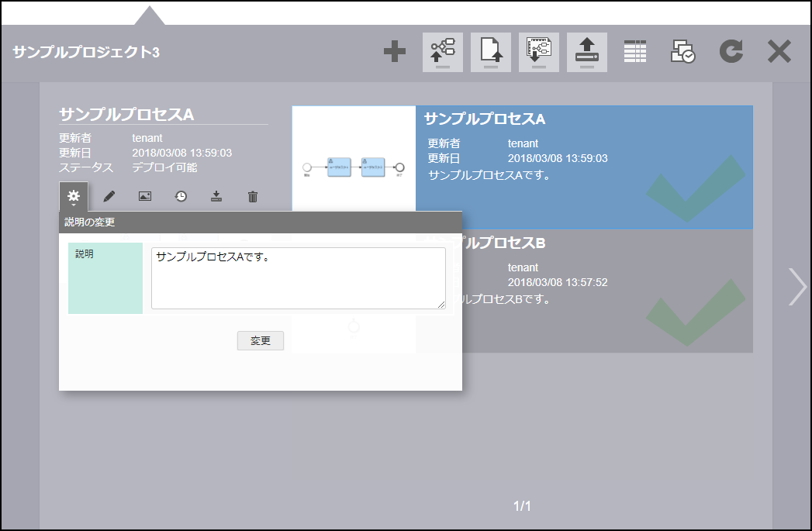Click the 2018/03/08 13:57:52 timestamp
Screen dimensions: 812x531
point(558,282)
